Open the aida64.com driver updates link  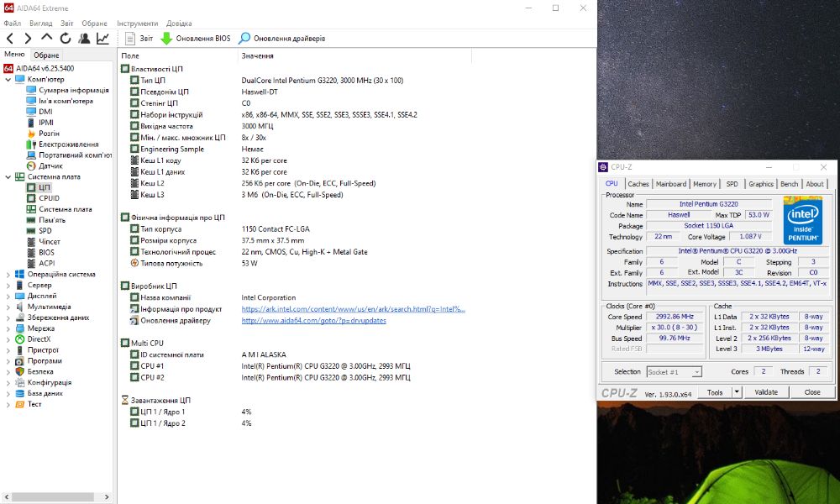tap(313, 320)
